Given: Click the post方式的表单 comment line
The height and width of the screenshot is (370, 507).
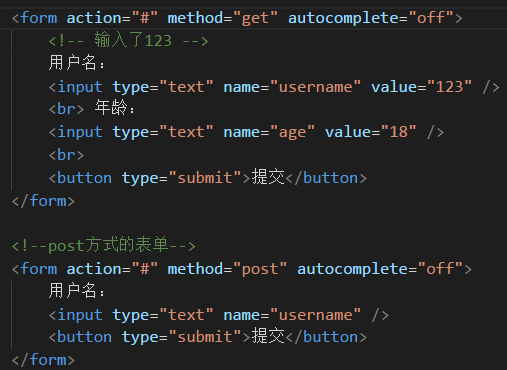Looking at the screenshot, I should pyautogui.click(x=103, y=246).
